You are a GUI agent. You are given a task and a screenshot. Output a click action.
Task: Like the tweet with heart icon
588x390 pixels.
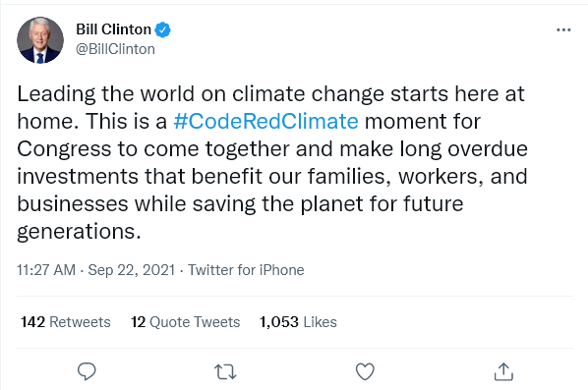[x=365, y=371]
